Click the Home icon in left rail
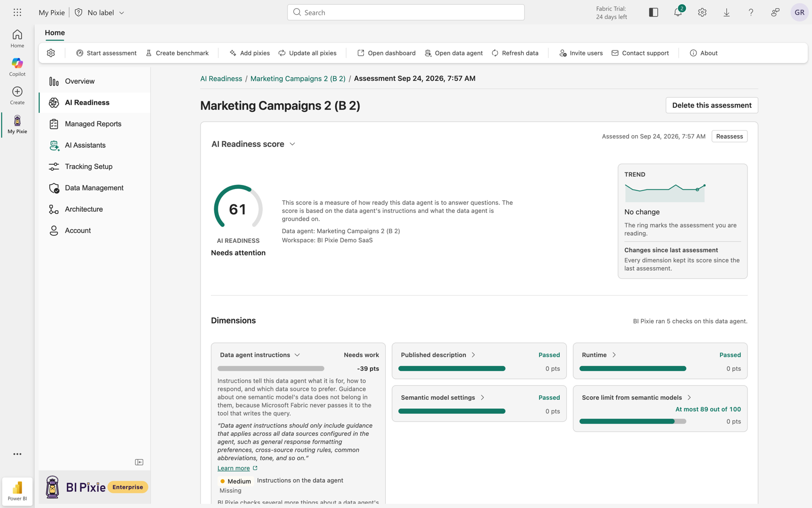Viewport: 812px width, 508px height. [17, 38]
